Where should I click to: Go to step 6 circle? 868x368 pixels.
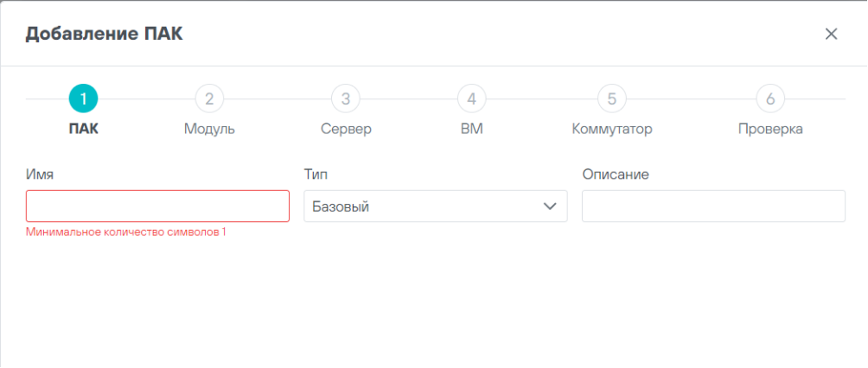click(x=769, y=98)
